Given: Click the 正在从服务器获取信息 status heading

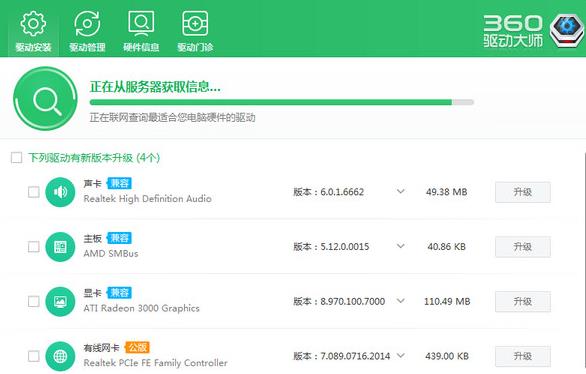Looking at the screenshot, I should pyautogui.click(x=155, y=87).
